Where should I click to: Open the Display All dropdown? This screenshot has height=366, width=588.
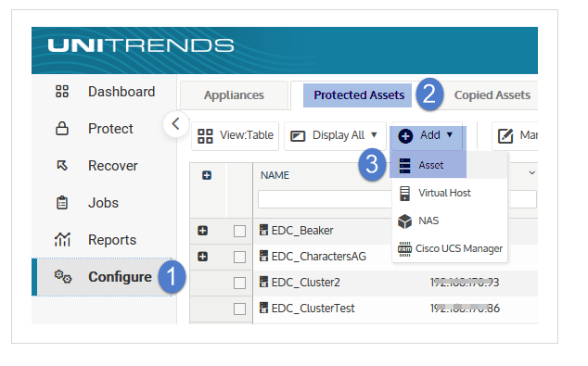point(335,135)
